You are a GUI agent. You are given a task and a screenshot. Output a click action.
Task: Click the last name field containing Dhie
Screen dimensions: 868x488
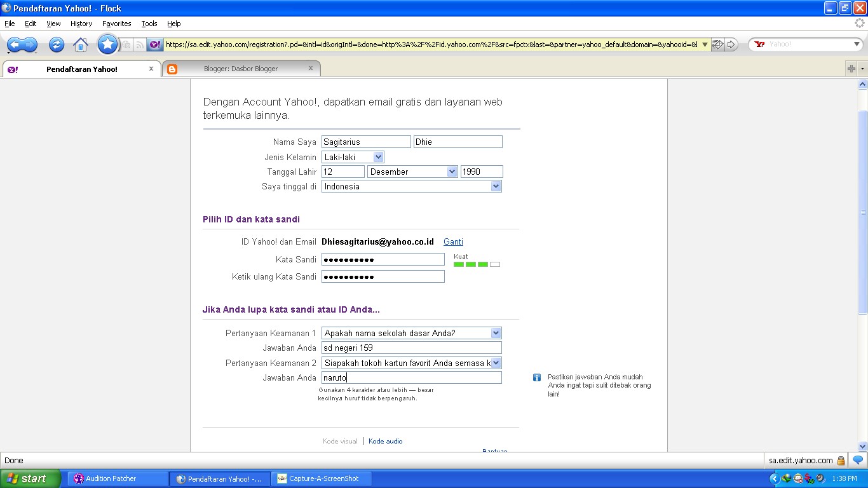458,142
